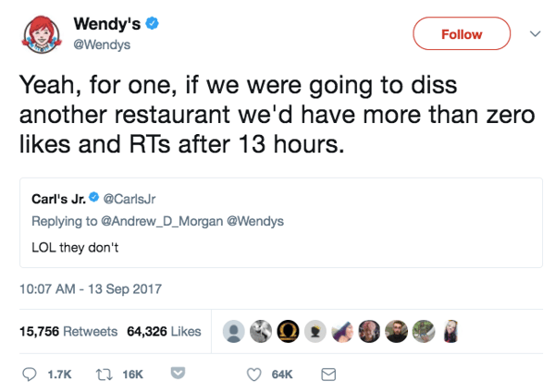The height and width of the screenshot is (392, 555).
Task: Like the tweet with the heart icon
Action: pos(253,374)
